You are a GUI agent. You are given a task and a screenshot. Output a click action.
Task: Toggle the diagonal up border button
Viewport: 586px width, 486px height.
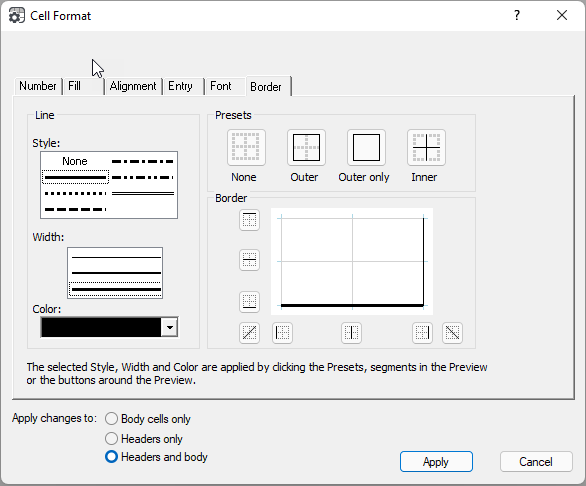(249, 333)
